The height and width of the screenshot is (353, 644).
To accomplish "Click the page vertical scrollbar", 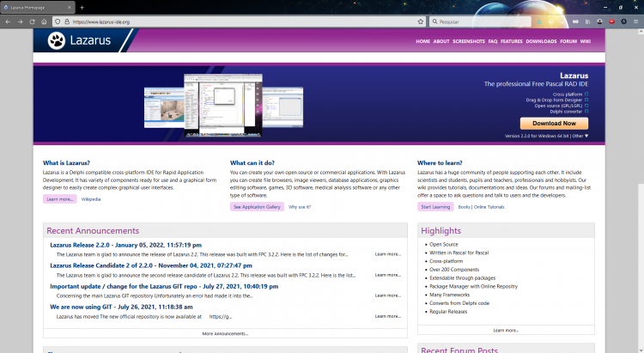I will (641, 191).
